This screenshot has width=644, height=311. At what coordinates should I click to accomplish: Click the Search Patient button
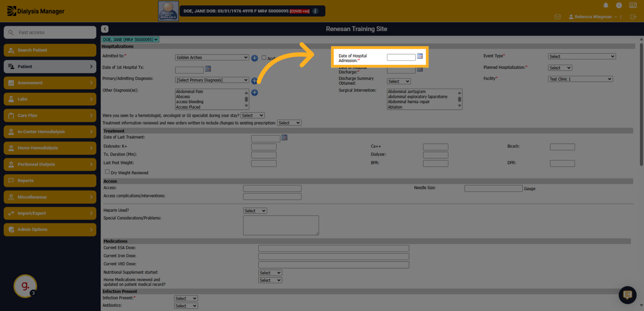[50, 50]
